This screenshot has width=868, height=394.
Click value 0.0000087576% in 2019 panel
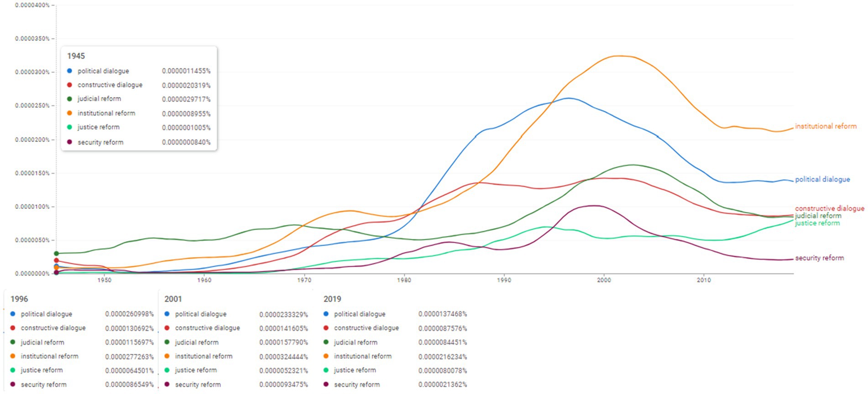coord(443,328)
